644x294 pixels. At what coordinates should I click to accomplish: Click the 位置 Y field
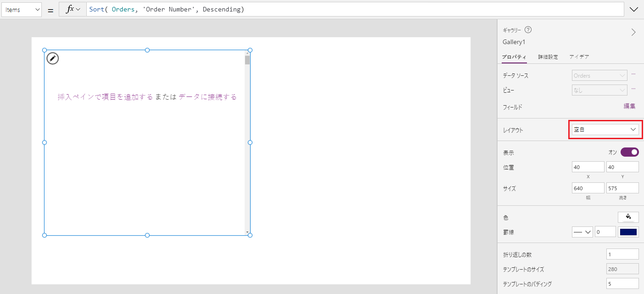click(622, 167)
